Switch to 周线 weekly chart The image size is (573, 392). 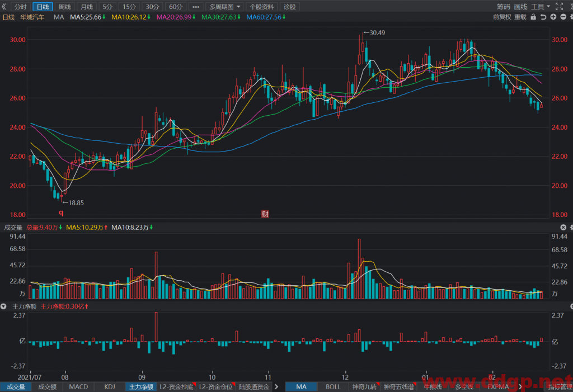coord(65,7)
